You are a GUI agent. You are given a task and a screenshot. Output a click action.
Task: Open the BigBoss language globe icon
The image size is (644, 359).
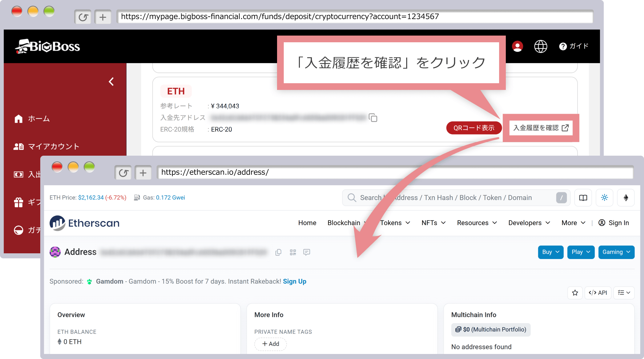pos(540,46)
